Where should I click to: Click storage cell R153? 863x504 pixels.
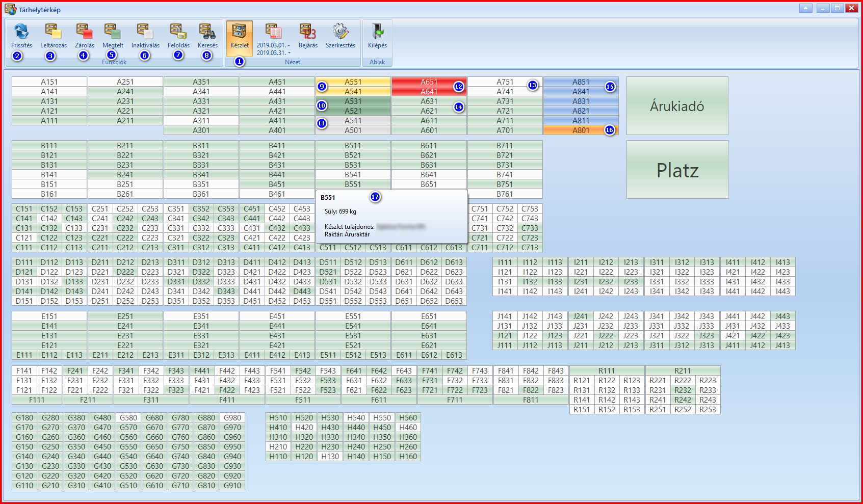click(x=632, y=410)
